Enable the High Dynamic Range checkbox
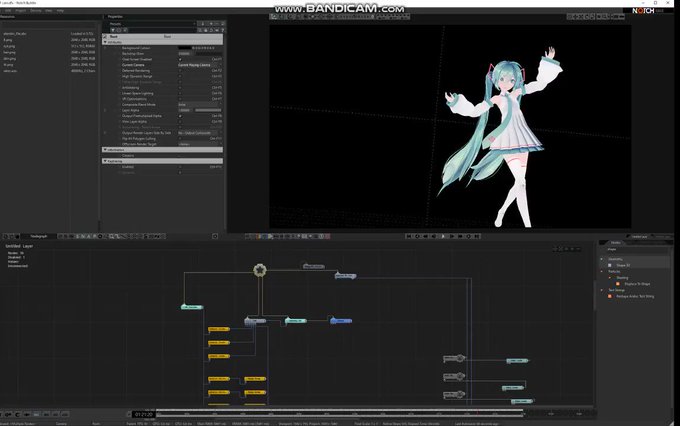The height and width of the screenshot is (426, 680). coord(180,76)
